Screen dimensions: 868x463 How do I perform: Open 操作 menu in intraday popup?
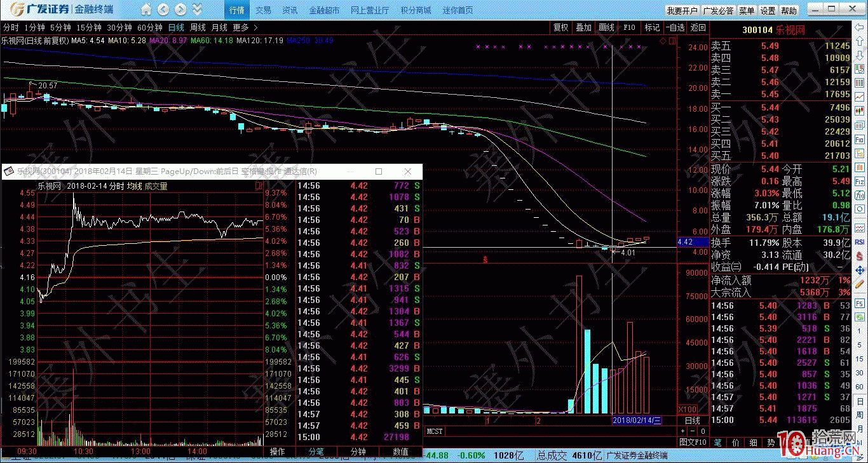pyautogui.click(x=277, y=452)
